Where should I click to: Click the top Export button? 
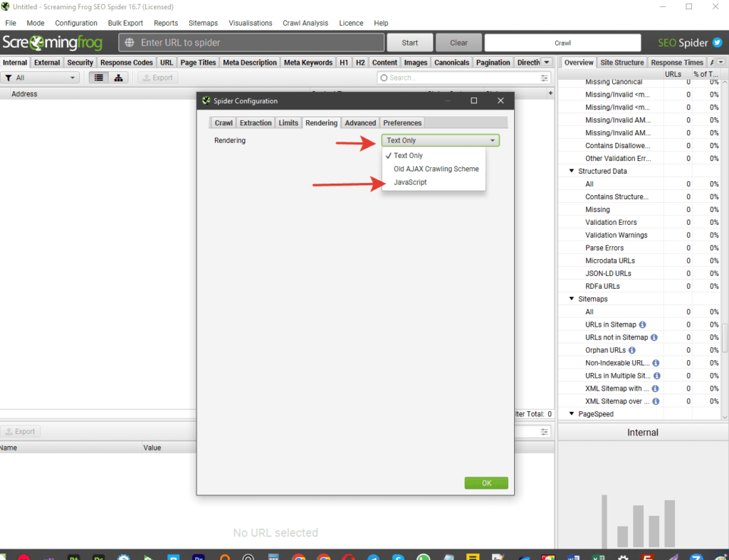158,78
